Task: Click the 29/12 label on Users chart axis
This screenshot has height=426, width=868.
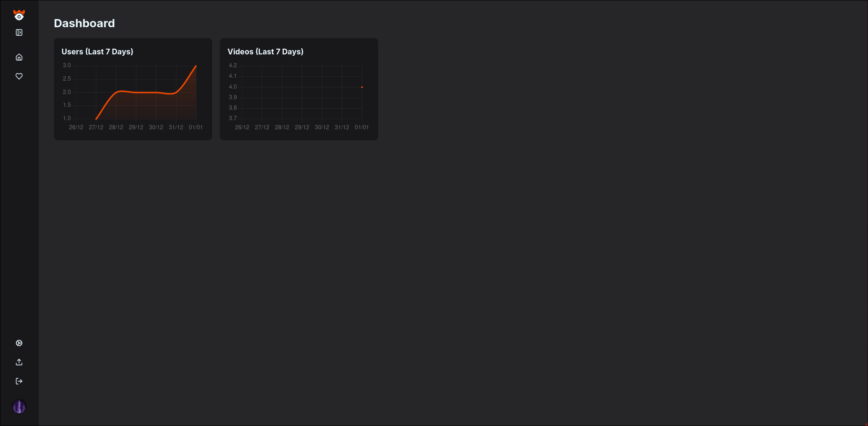Action: [136, 127]
